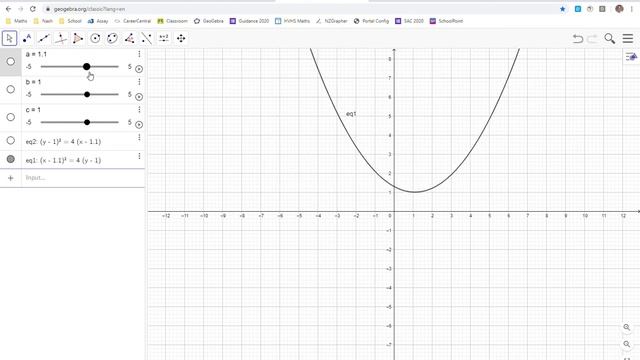Open the more options for eq2
The height and width of the screenshot is (360, 640).
point(139,137)
